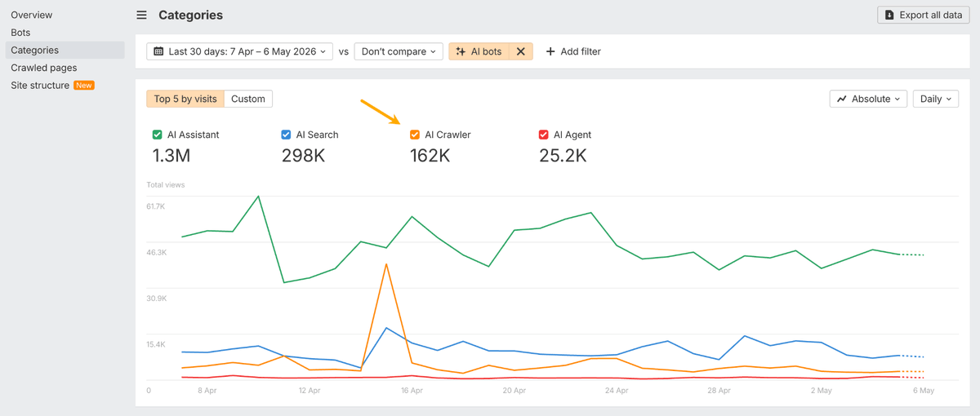Click the AI Assistant 1.3M value

[171, 155]
